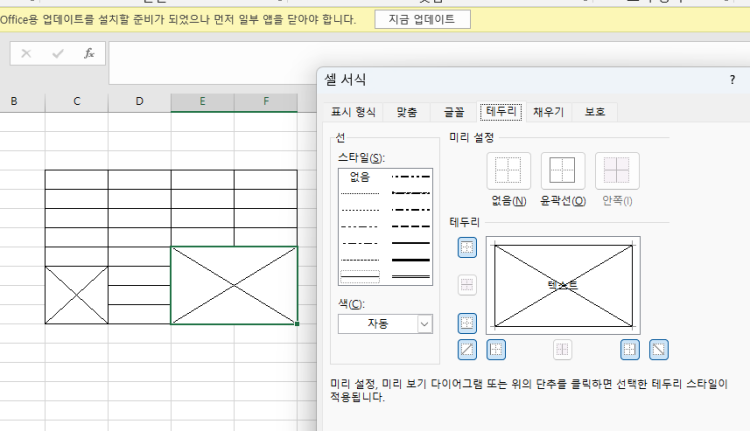Image resolution: width=750 pixels, height=431 pixels.
Task: Select column C header
Action: (77, 101)
